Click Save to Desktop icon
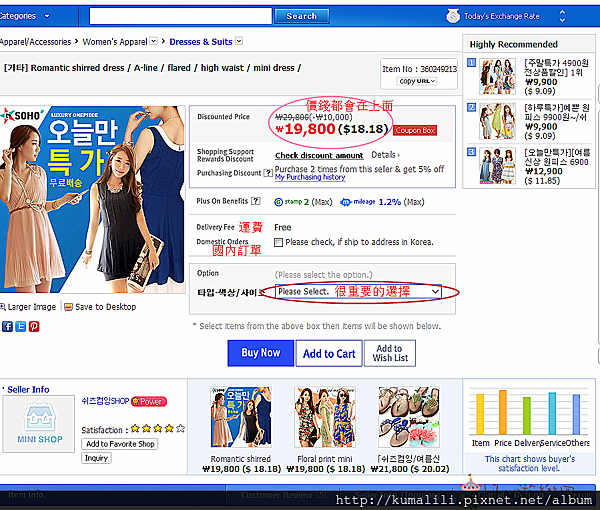 point(68,307)
